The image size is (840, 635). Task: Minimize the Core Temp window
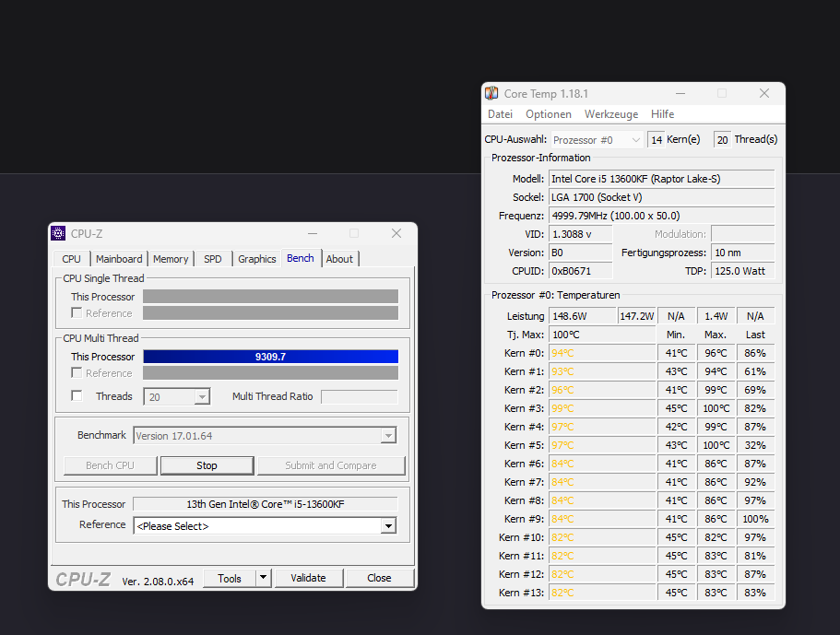[x=680, y=93]
